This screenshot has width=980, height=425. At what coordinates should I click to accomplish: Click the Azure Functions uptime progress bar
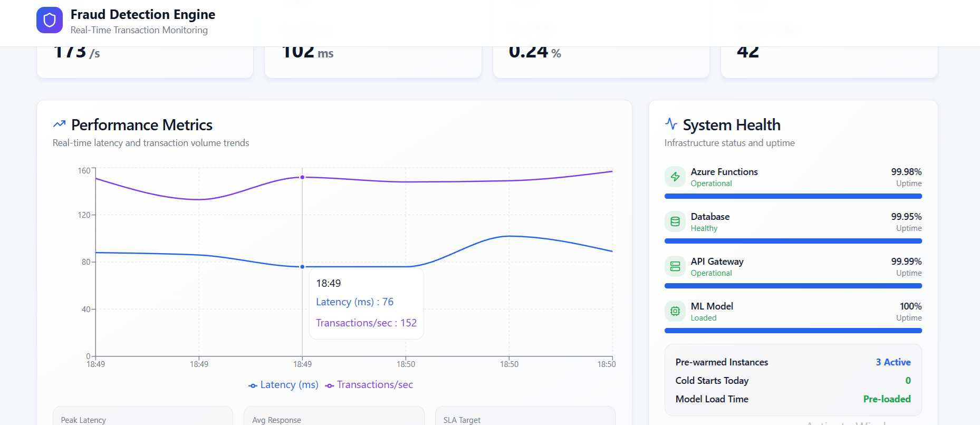[793, 196]
